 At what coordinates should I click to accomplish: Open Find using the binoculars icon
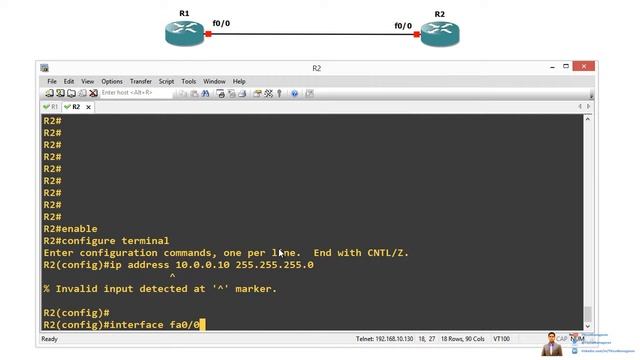click(x=205, y=94)
